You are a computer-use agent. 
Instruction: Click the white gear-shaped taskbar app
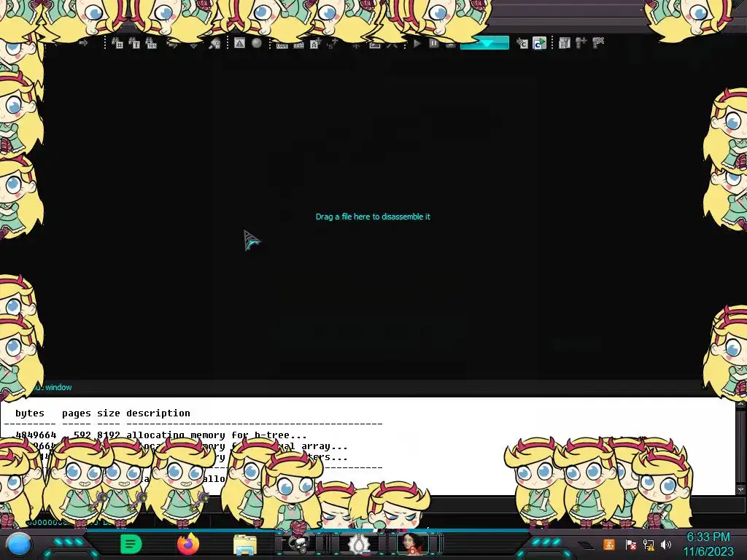pos(358,544)
